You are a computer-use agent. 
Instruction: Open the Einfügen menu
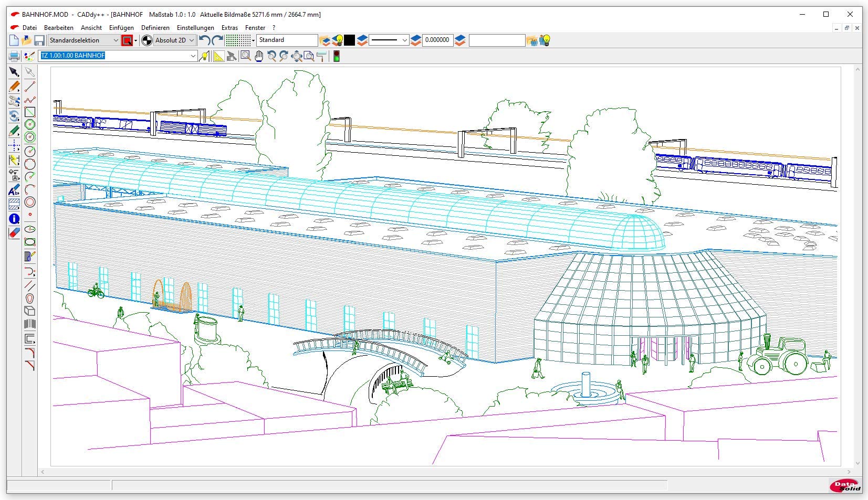pyautogui.click(x=121, y=28)
